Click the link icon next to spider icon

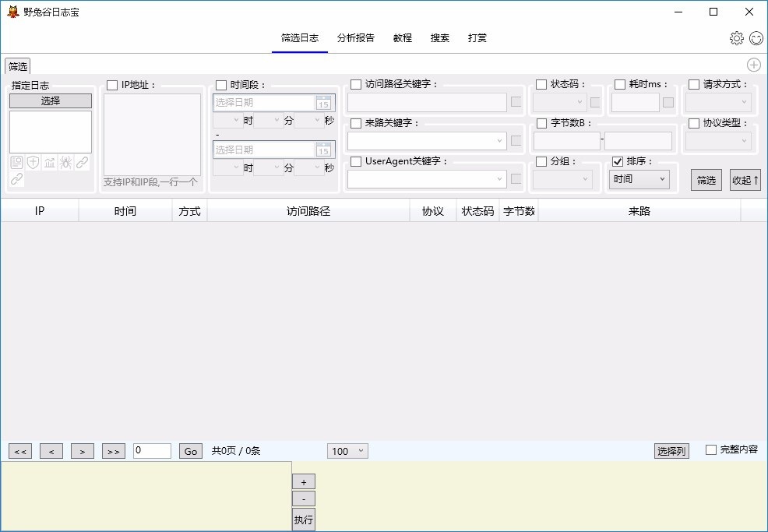(83, 163)
